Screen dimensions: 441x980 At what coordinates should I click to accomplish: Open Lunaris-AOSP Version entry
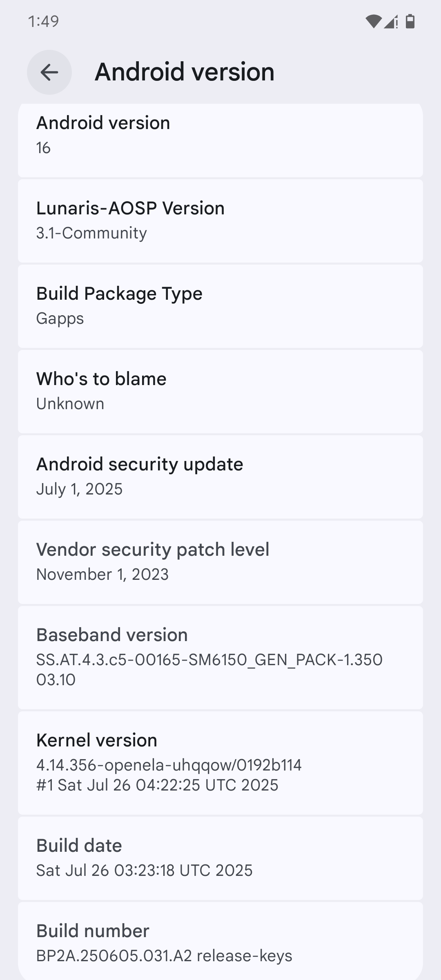point(220,220)
